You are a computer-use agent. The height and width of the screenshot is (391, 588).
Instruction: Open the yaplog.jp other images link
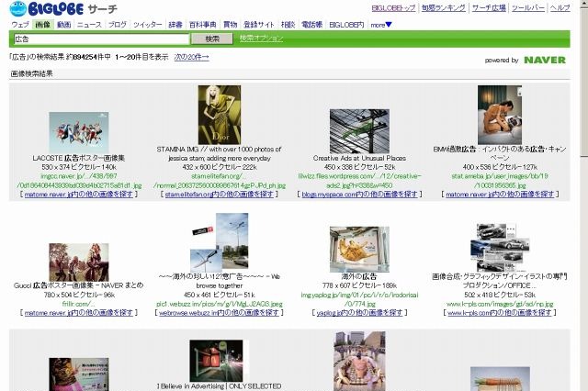[x=359, y=312]
